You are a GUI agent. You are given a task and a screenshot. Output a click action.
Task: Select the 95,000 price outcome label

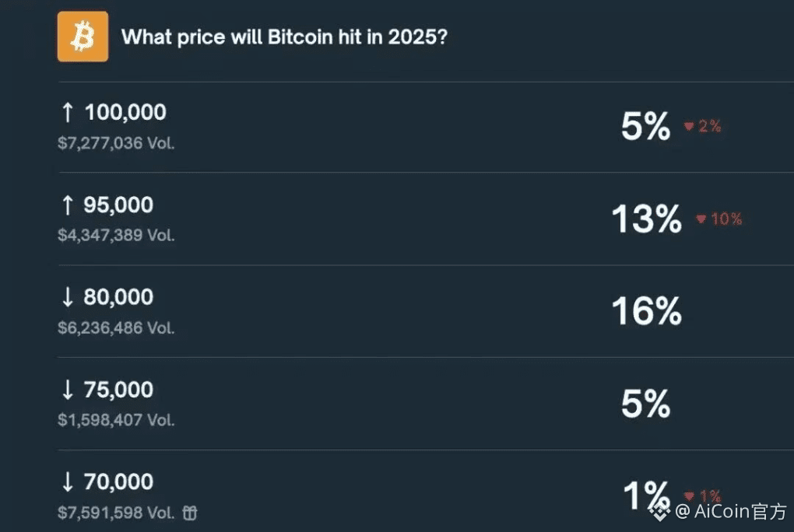[118, 205]
